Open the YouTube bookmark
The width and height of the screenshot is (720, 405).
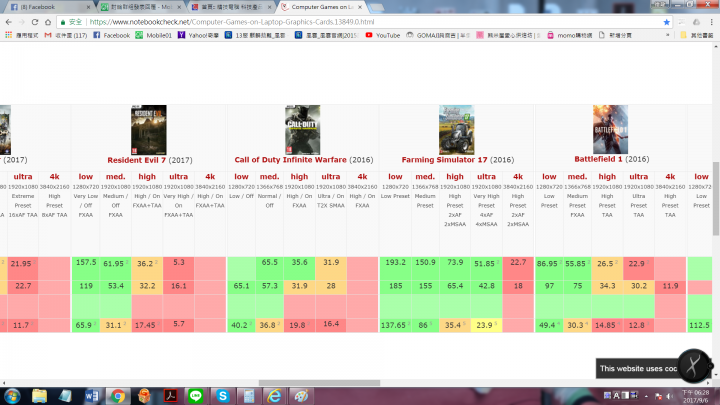[x=382, y=35]
